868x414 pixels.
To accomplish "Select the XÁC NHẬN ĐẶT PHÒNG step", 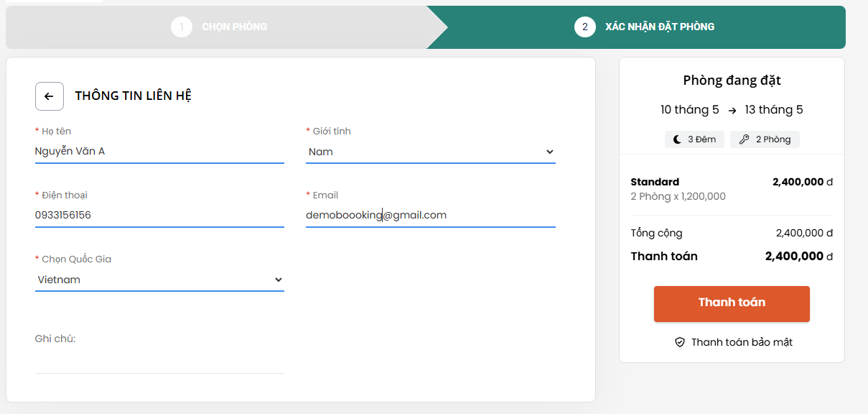I will [x=659, y=27].
